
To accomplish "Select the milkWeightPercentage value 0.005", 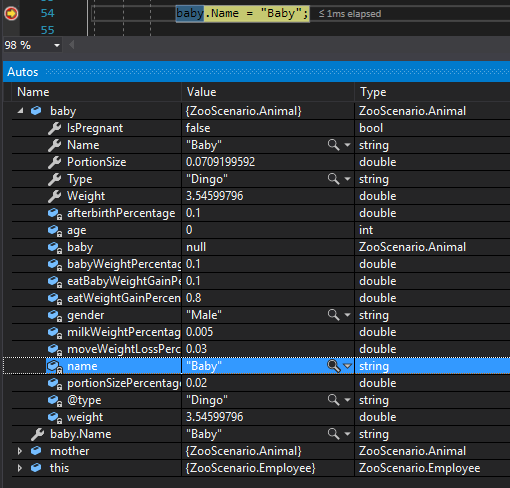I will click(x=199, y=332).
